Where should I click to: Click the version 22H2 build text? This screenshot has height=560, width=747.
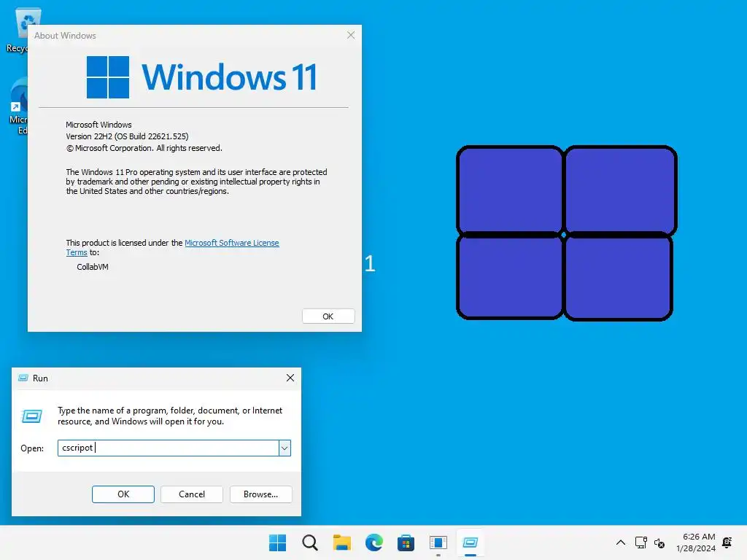pyautogui.click(x=127, y=136)
